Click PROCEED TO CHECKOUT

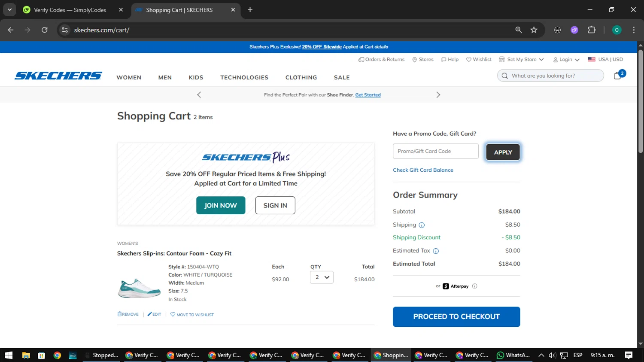click(456, 317)
